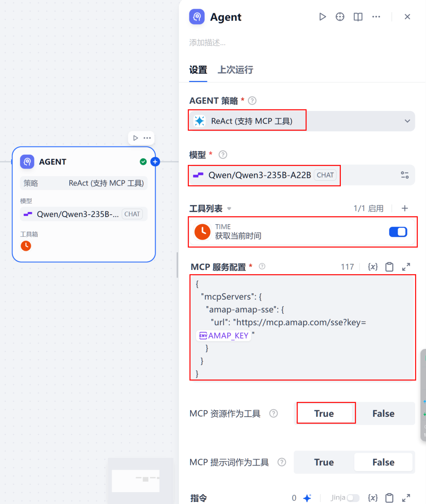Expand strategy dropdown via chevron arrow
Viewport: 426px width, 504px height.
407,121
